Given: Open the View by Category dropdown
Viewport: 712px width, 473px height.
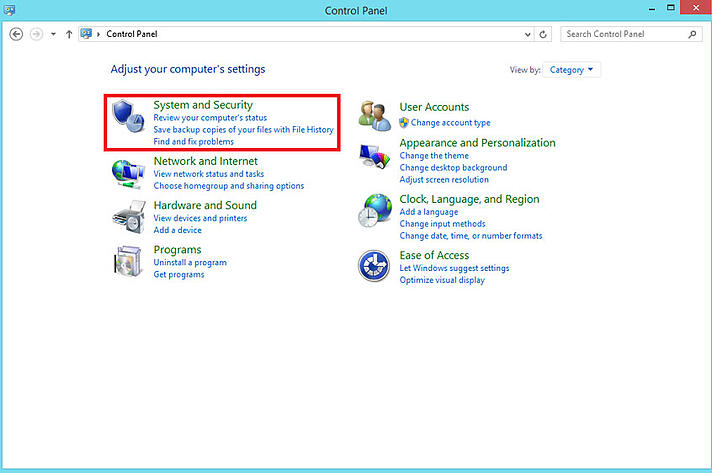Looking at the screenshot, I should (571, 70).
